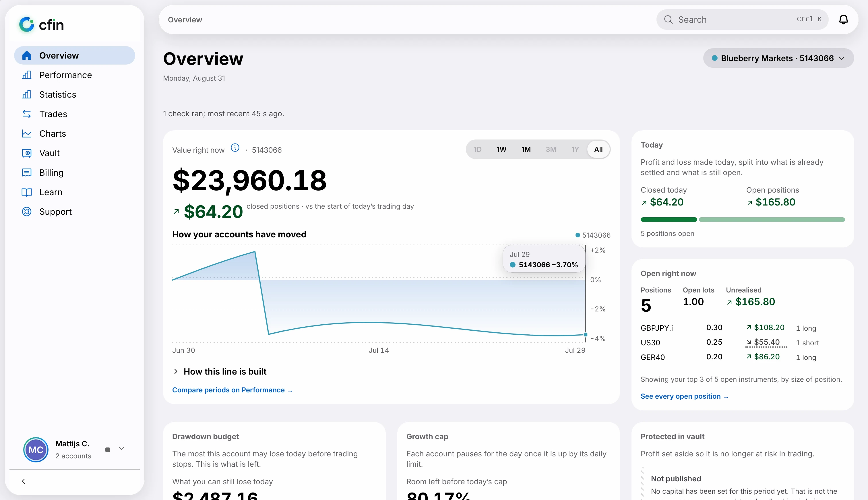Click the info icon beside Value right now
The width and height of the screenshot is (868, 500).
[x=235, y=148]
